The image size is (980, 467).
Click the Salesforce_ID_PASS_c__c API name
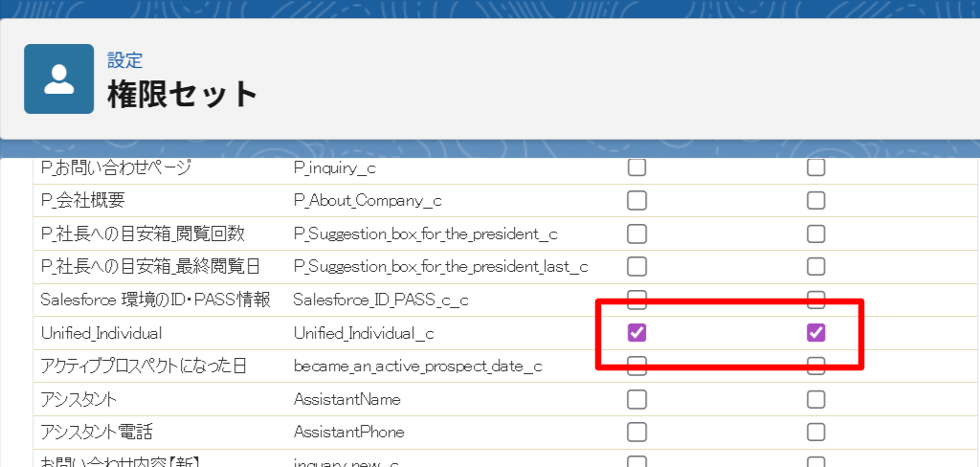click(381, 300)
